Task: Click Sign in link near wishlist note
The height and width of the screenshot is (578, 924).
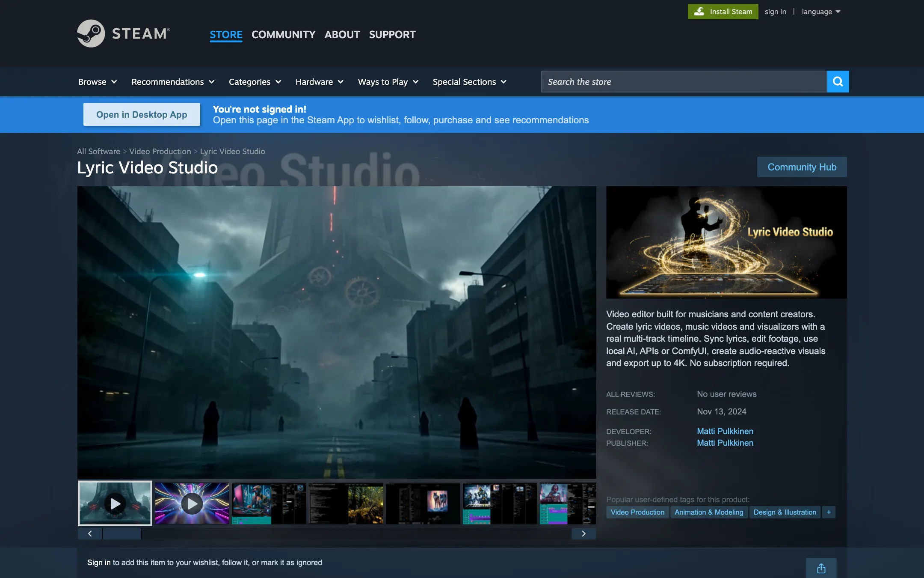Action: [99, 563]
